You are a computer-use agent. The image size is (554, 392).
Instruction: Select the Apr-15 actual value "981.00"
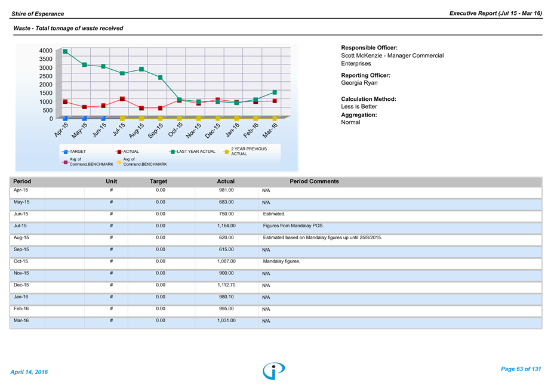[x=226, y=190]
